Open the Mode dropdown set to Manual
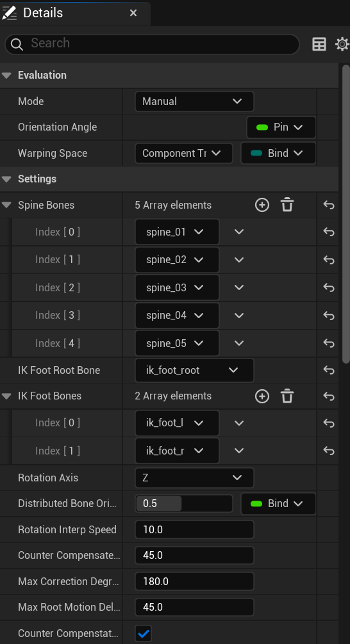 194,101
